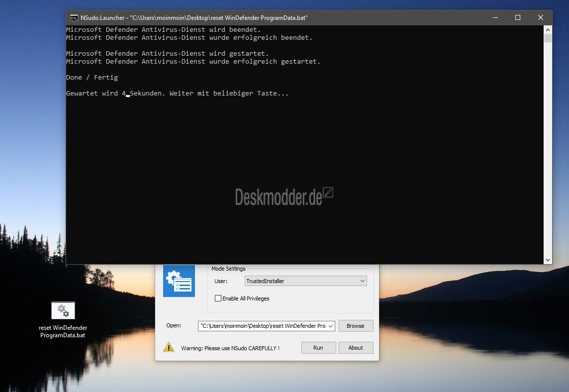569x392 pixels.
Task: Maximize the NSudo.Launcher console window
Action: click(518, 18)
